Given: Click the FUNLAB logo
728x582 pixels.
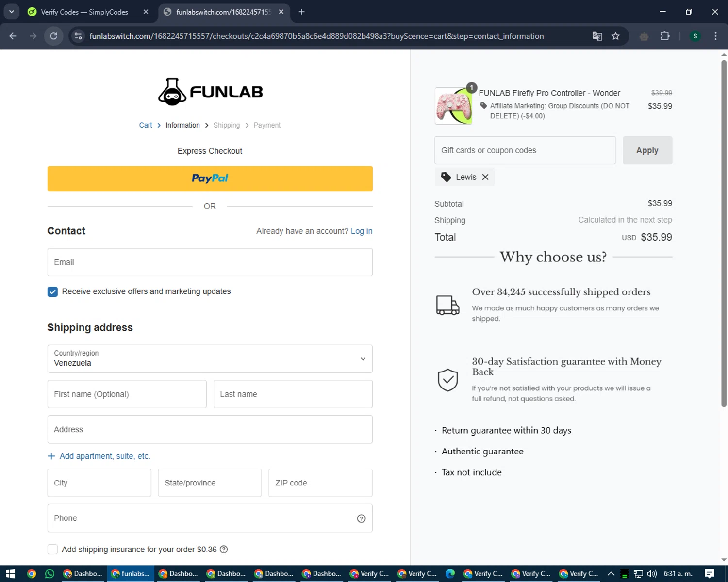Looking at the screenshot, I should 210,92.
